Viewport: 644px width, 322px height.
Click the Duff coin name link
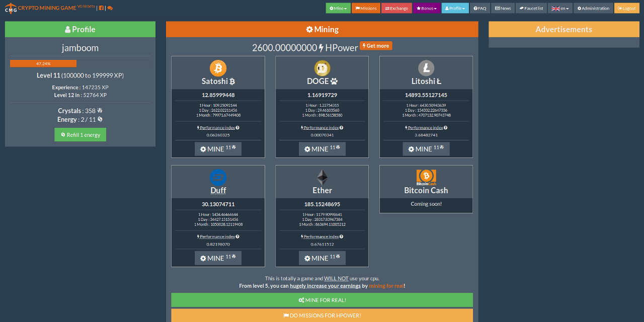[218, 190]
